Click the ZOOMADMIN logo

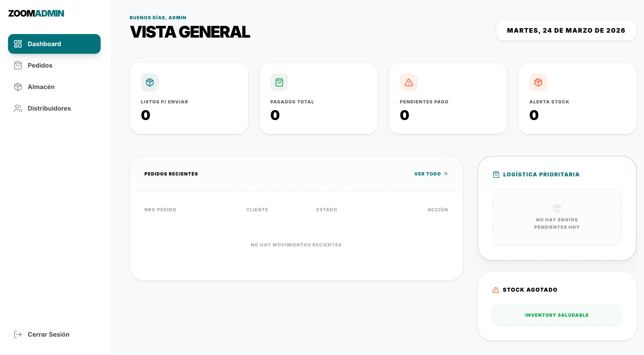[x=36, y=13]
